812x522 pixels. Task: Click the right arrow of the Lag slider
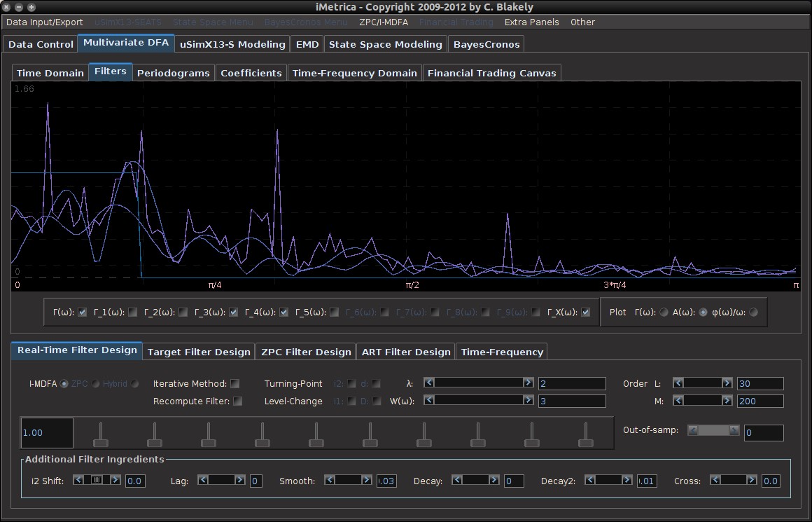pyautogui.click(x=240, y=480)
